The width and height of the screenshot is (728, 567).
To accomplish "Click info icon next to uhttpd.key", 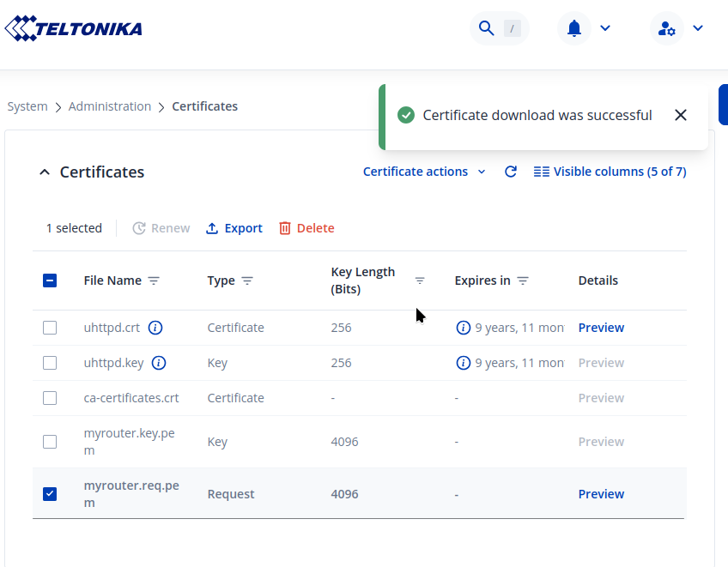I will pyautogui.click(x=159, y=363).
